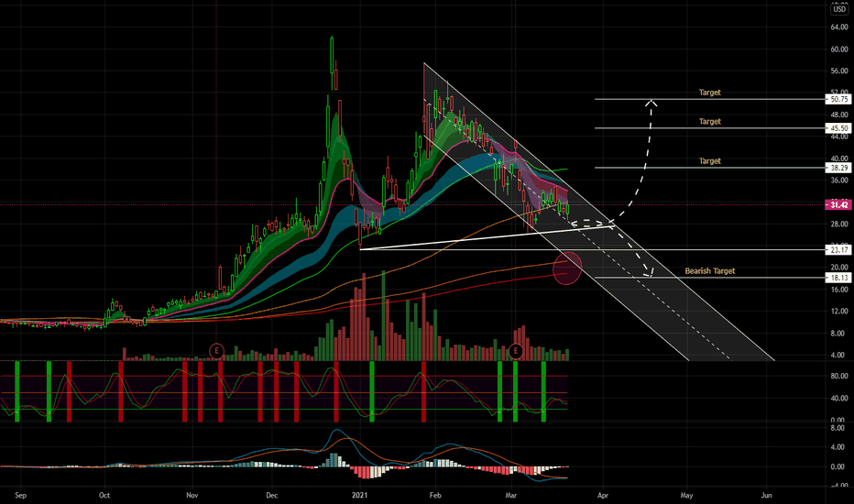Viewport: 854px width, 504px height.
Task: Click the USD currency label
Action: click(839, 9)
